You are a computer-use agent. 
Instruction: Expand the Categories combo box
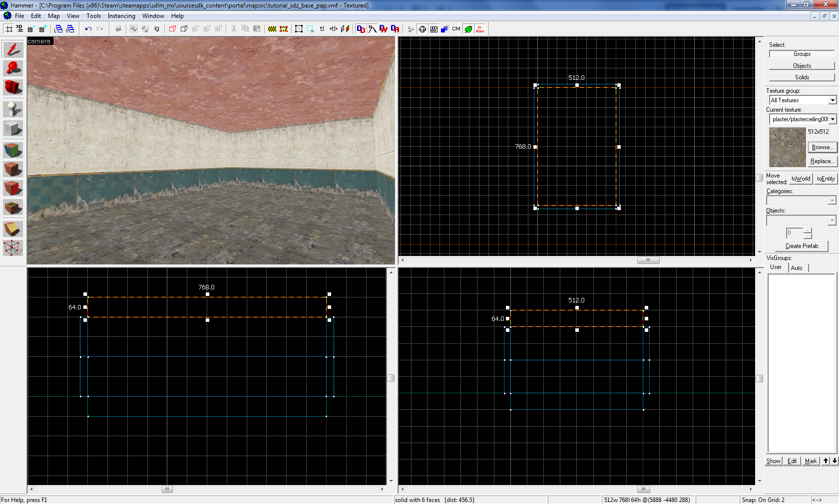pos(832,201)
